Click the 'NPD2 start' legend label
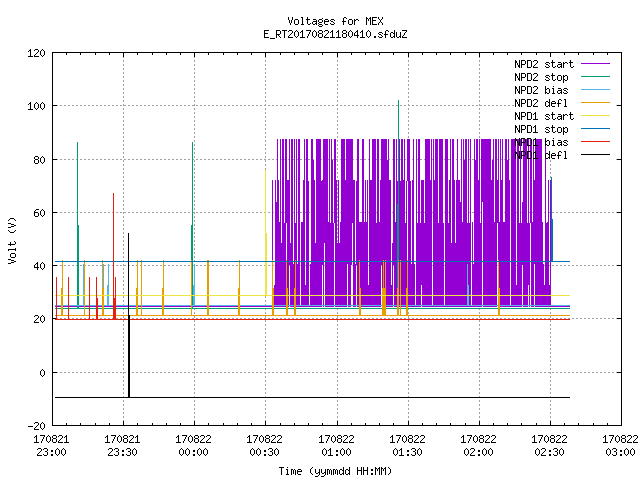Image resolution: width=640 pixels, height=480 pixels. (x=544, y=64)
